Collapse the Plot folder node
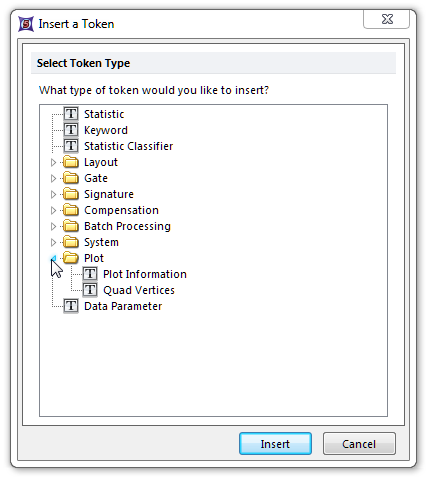 (53, 258)
